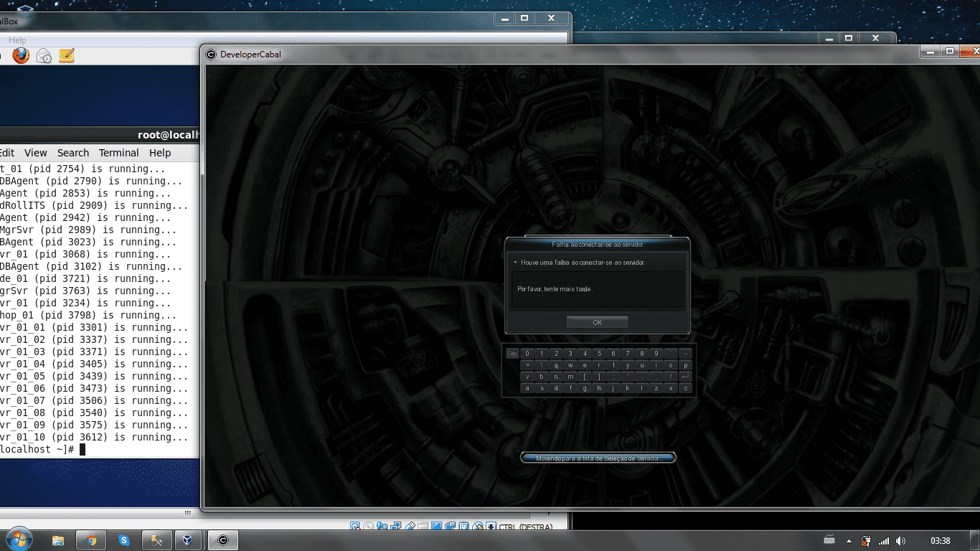Screen dimensions: 980x551
Task: Open the Help menu in terminal window
Action: (160, 153)
